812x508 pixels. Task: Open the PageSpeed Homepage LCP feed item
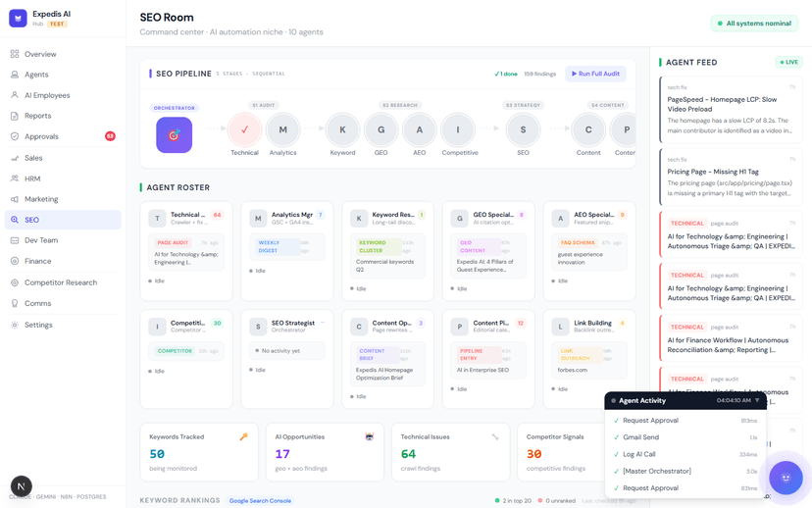tap(732, 109)
